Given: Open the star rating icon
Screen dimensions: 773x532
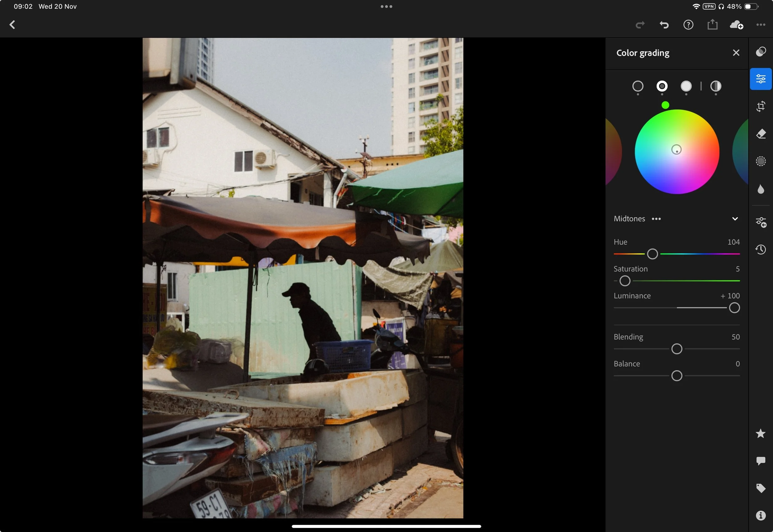Looking at the screenshot, I should pos(761,433).
